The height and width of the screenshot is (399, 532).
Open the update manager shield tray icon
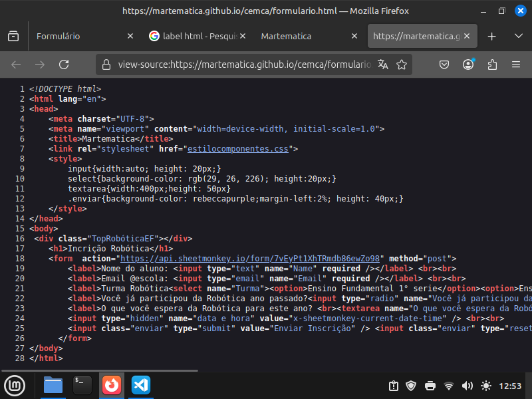click(x=411, y=386)
